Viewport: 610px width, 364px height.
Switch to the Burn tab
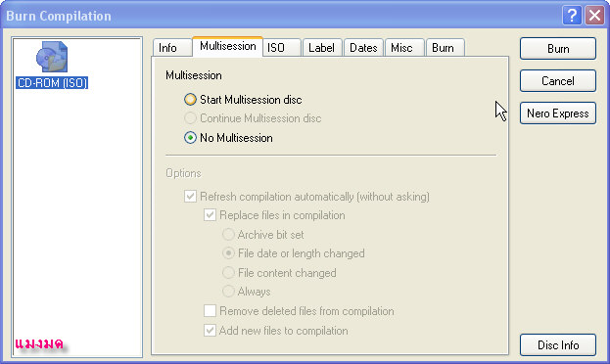446,48
